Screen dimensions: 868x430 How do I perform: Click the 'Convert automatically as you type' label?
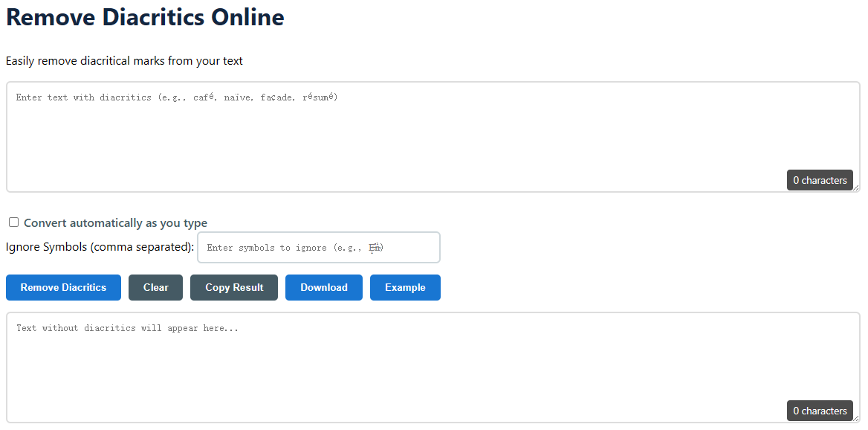click(115, 223)
